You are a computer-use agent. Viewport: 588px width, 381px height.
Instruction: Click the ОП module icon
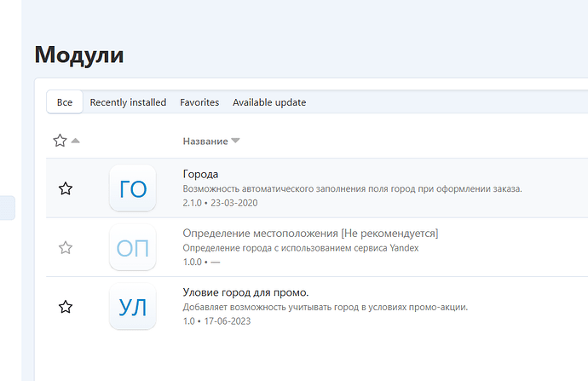(132, 248)
